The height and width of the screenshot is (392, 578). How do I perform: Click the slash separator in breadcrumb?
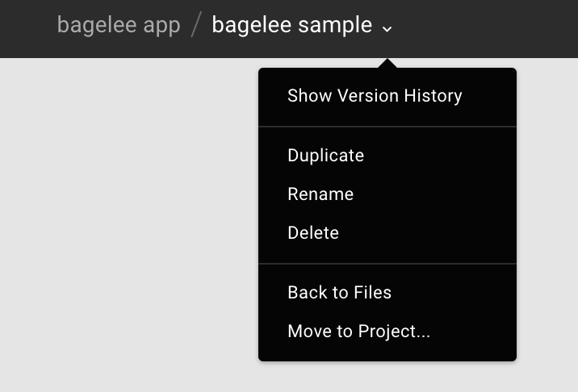(196, 25)
